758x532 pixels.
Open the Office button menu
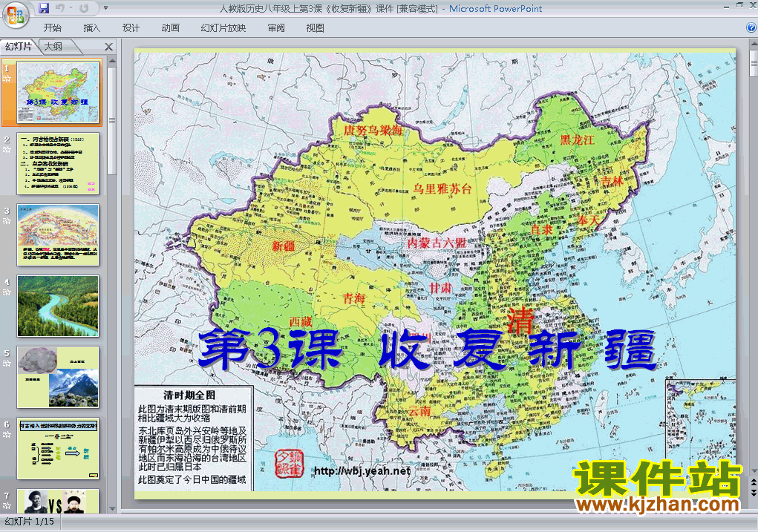(16, 16)
